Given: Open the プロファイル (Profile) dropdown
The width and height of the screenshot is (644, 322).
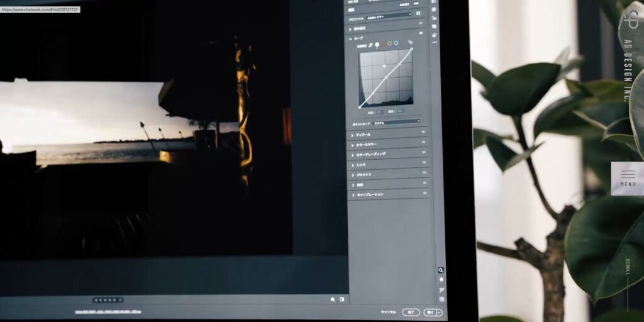Looking at the screenshot, I should [x=391, y=13].
